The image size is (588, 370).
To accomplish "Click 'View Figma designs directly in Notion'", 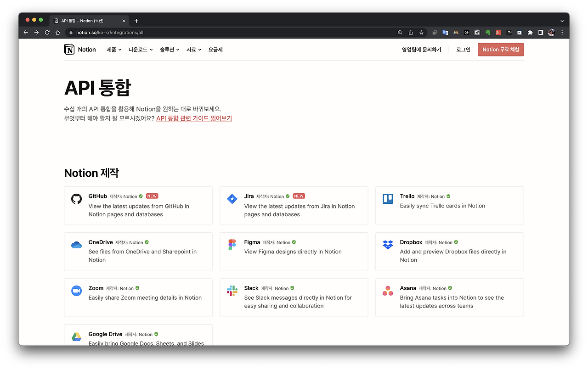I will (x=293, y=252).
